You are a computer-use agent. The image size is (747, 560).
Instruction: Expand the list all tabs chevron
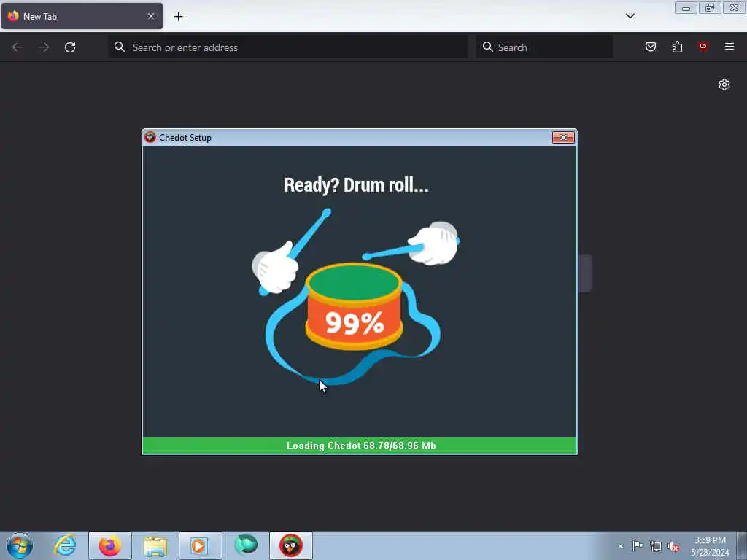(630, 16)
